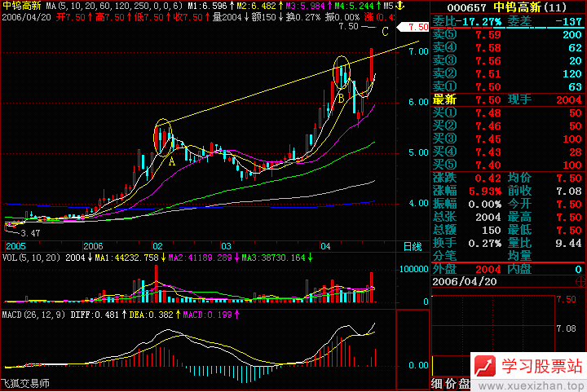Click the 卖① ask row at 7.50
587x392 pixels.
tap(507, 86)
